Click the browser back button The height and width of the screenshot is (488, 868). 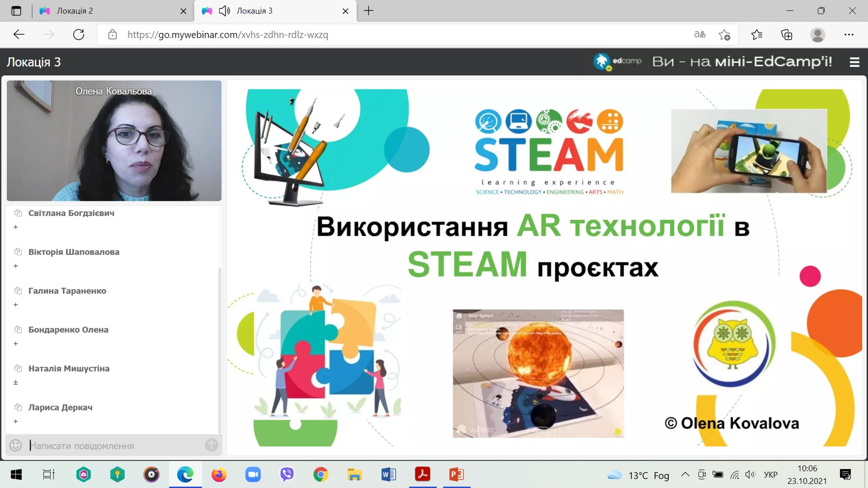(x=19, y=35)
